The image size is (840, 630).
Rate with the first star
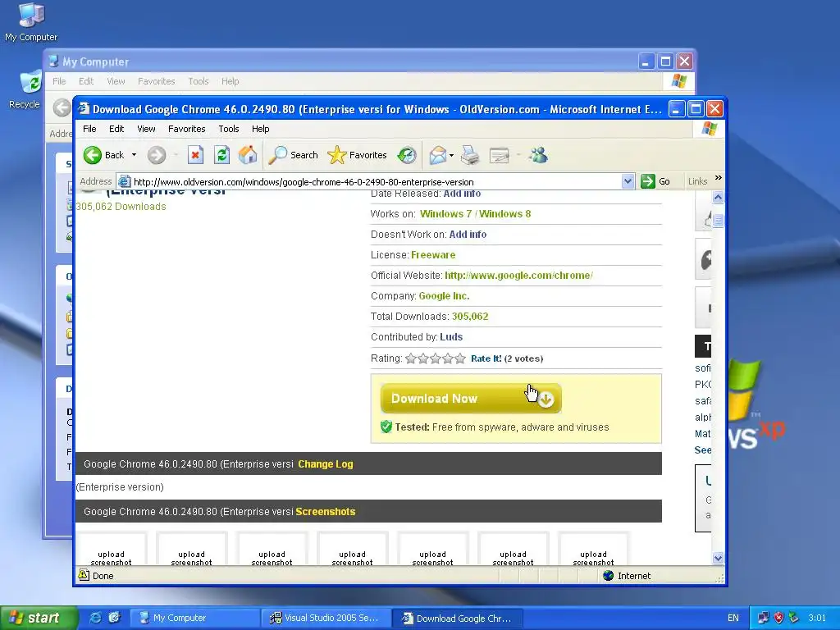[411, 358]
